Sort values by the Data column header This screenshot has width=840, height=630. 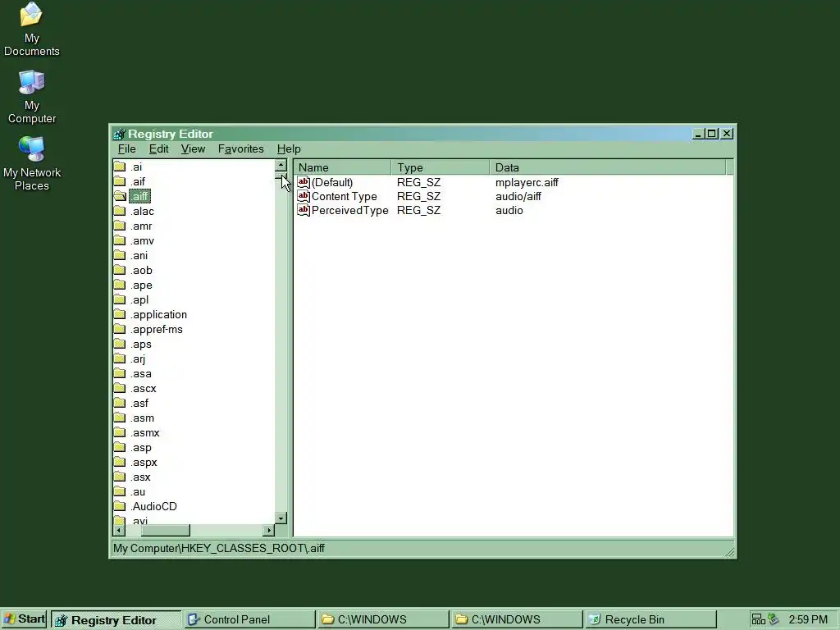[x=608, y=167]
